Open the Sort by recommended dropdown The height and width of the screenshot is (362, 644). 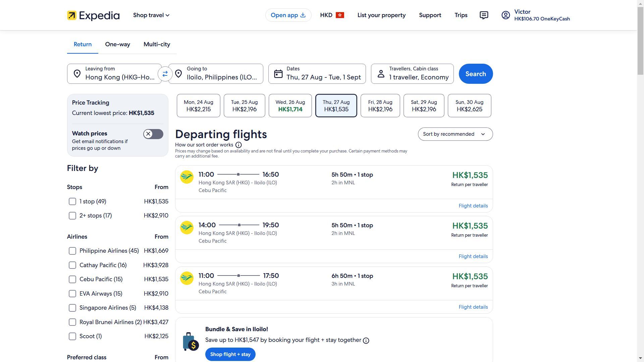tap(455, 134)
